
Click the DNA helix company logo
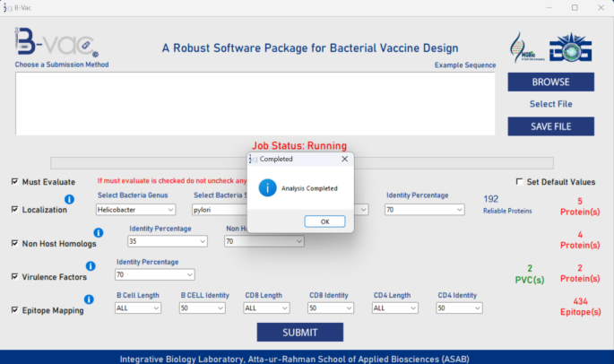click(x=526, y=48)
